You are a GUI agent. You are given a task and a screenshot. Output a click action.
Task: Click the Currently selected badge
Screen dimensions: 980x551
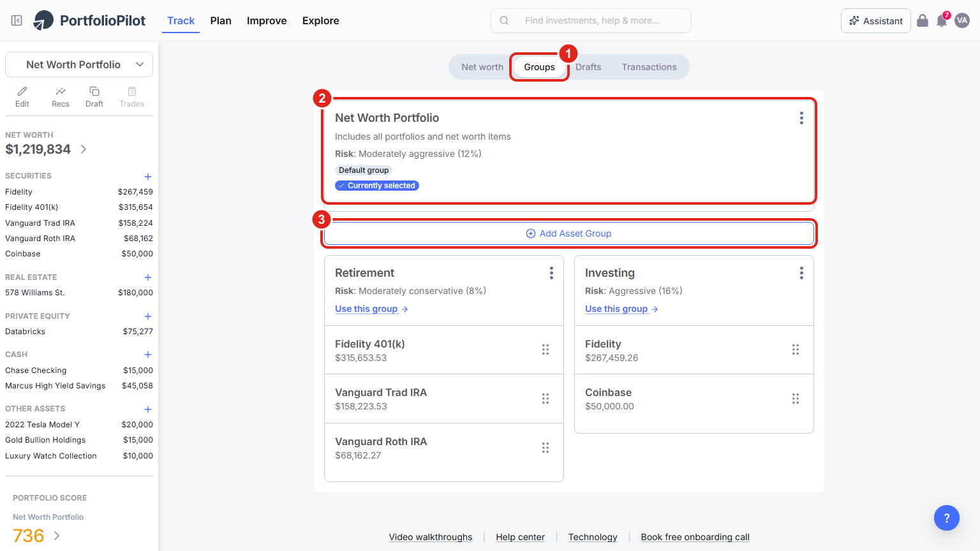click(377, 186)
